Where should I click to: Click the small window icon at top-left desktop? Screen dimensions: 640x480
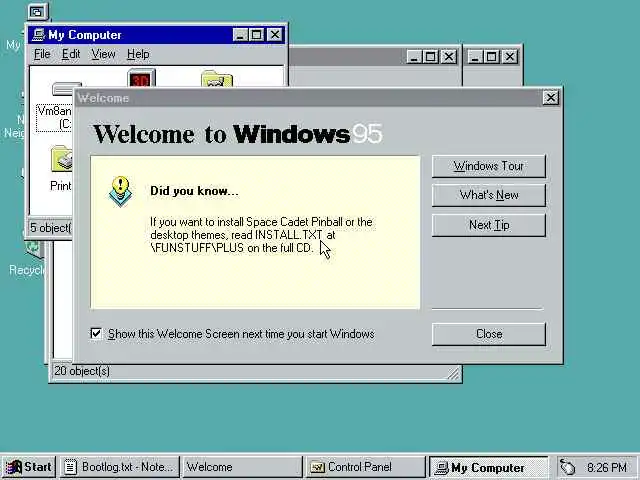pyautogui.click(x=38, y=12)
